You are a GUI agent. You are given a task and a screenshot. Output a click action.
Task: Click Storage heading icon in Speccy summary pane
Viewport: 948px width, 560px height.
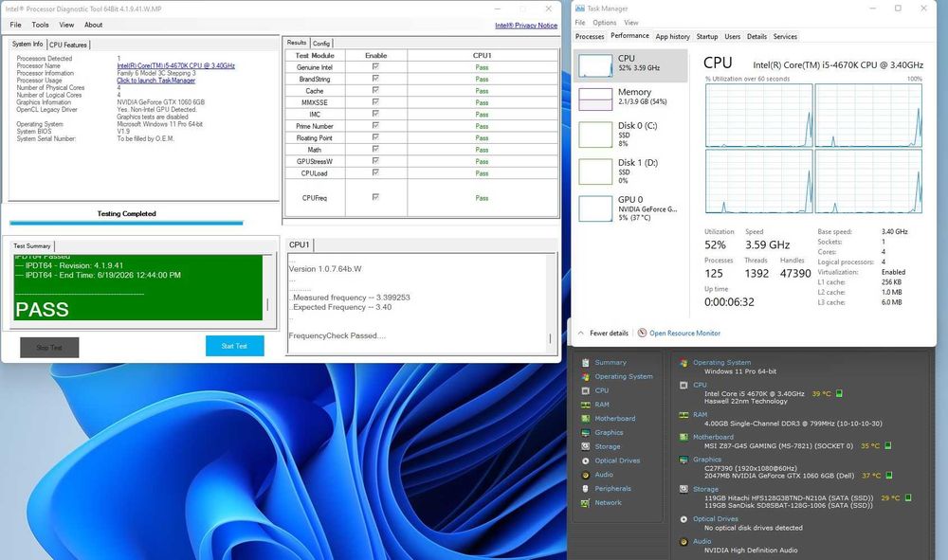(684, 489)
